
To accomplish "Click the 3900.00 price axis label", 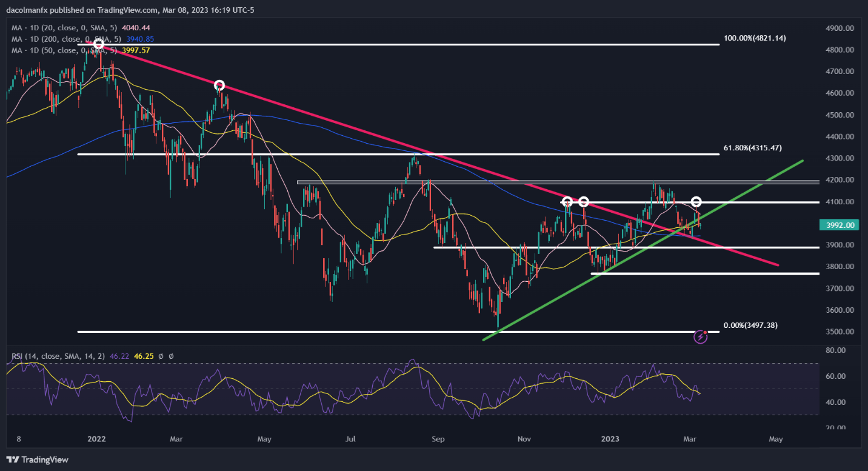I will click(x=840, y=245).
